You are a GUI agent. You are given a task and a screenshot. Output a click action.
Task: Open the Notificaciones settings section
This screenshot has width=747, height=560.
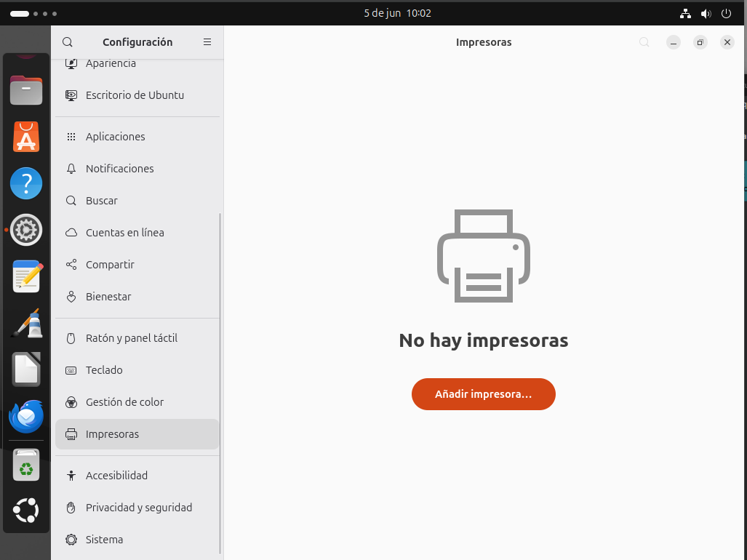(119, 168)
